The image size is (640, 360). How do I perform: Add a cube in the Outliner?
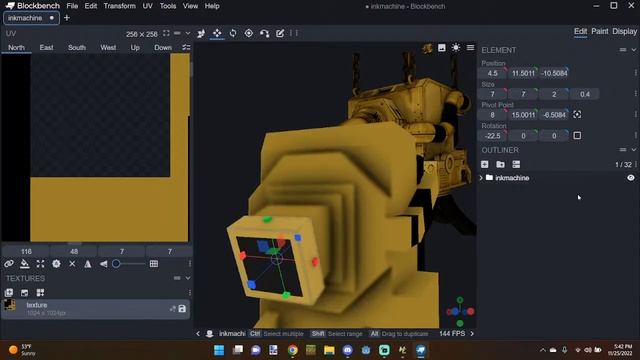point(484,164)
